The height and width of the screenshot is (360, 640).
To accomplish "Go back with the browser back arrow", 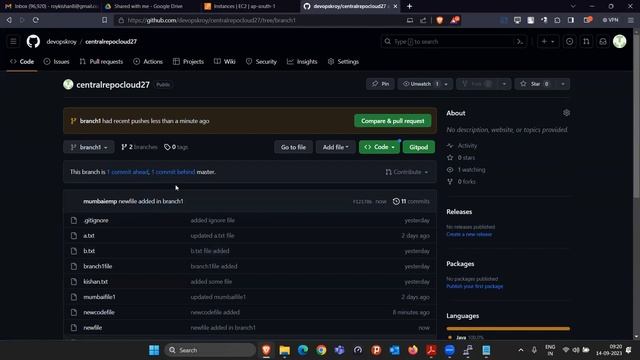I will tap(9, 20).
